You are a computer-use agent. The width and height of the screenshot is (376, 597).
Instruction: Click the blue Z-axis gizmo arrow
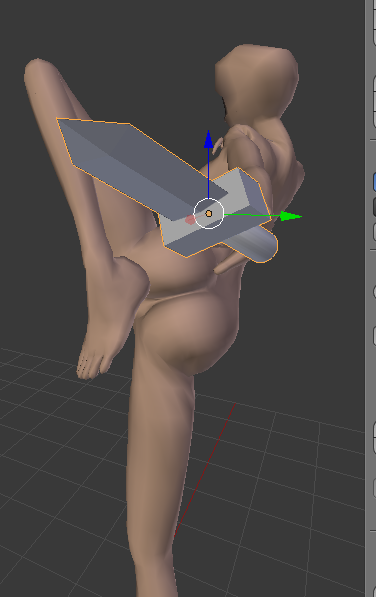[x=208, y=139]
